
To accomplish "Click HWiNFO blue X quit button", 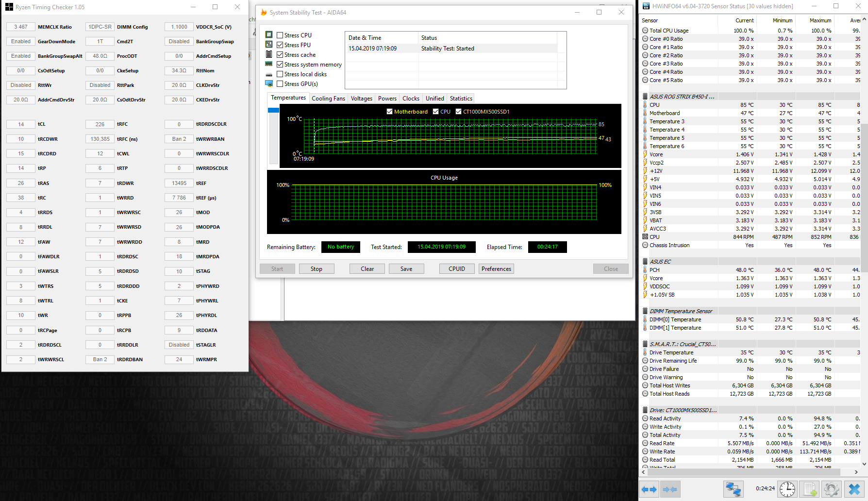I will (x=854, y=489).
